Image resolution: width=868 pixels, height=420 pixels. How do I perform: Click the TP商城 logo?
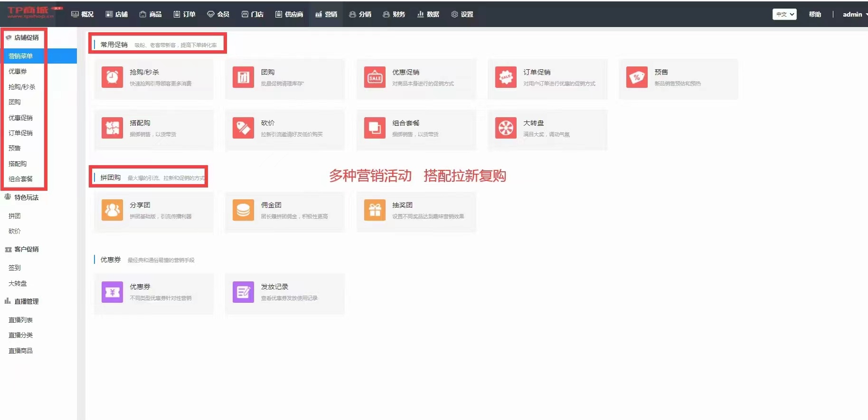click(31, 13)
